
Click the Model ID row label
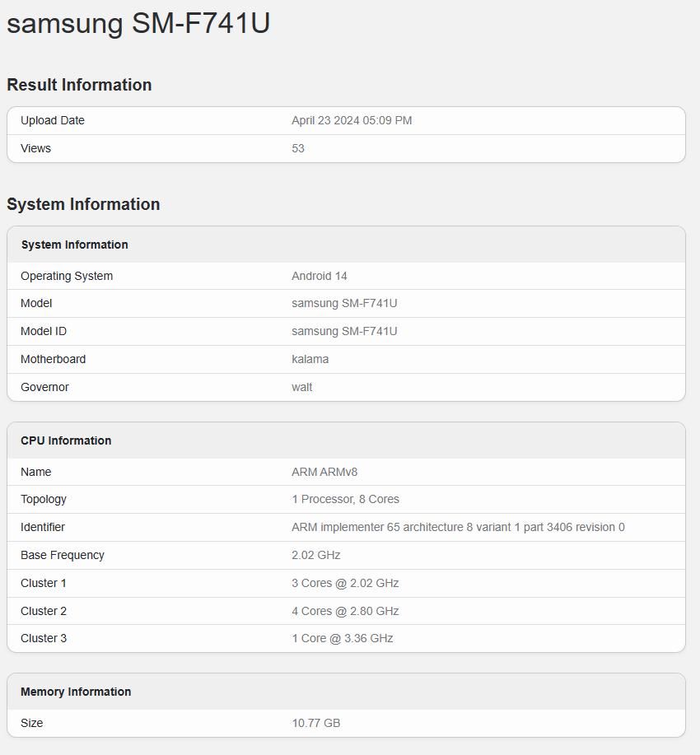pos(44,331)
